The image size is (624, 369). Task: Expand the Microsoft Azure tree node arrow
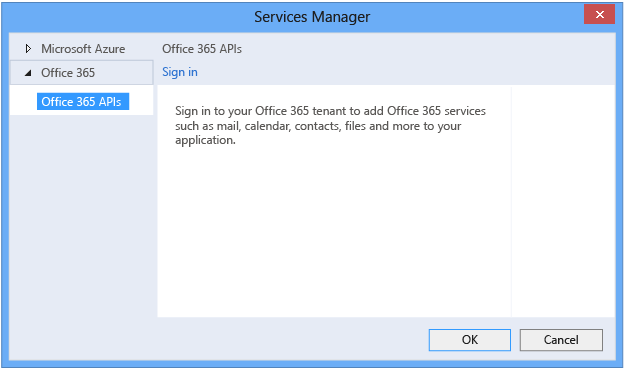(28, 49)
